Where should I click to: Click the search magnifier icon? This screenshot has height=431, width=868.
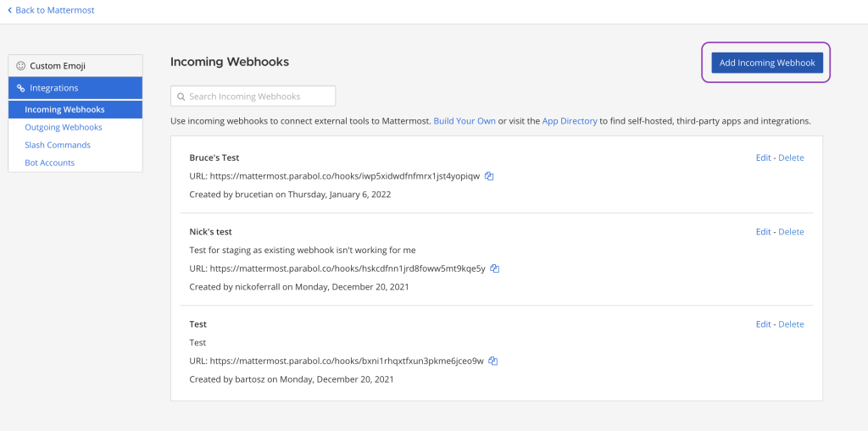pos(181,97)
